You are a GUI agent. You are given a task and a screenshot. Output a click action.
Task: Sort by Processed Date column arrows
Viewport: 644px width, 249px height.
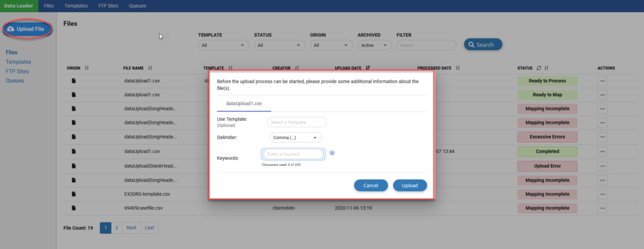coord(458,68)
